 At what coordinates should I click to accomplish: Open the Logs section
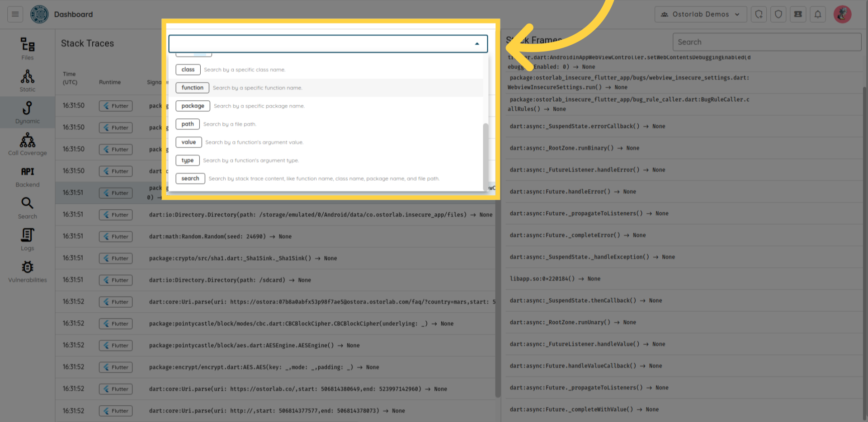[x=27, y=239]
